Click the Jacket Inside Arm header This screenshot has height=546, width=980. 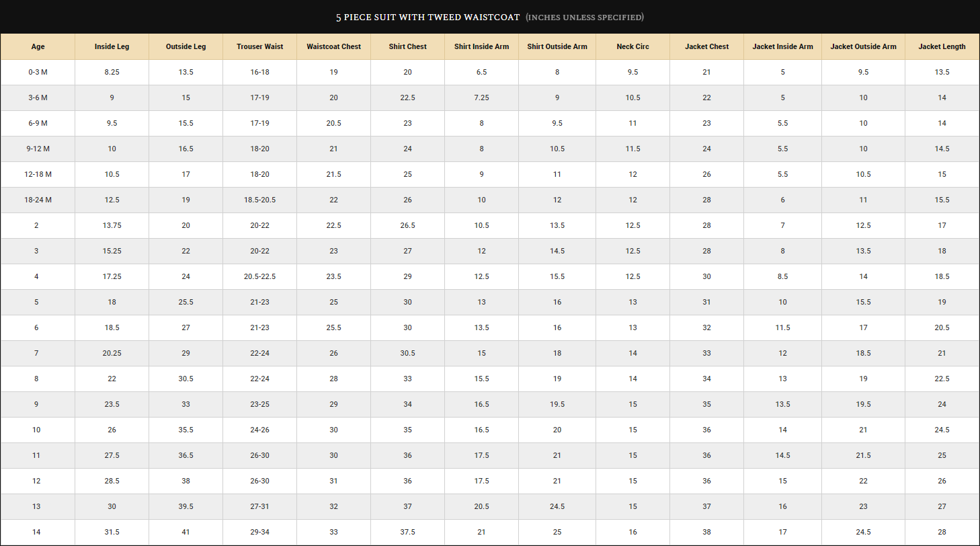point(782,46)
